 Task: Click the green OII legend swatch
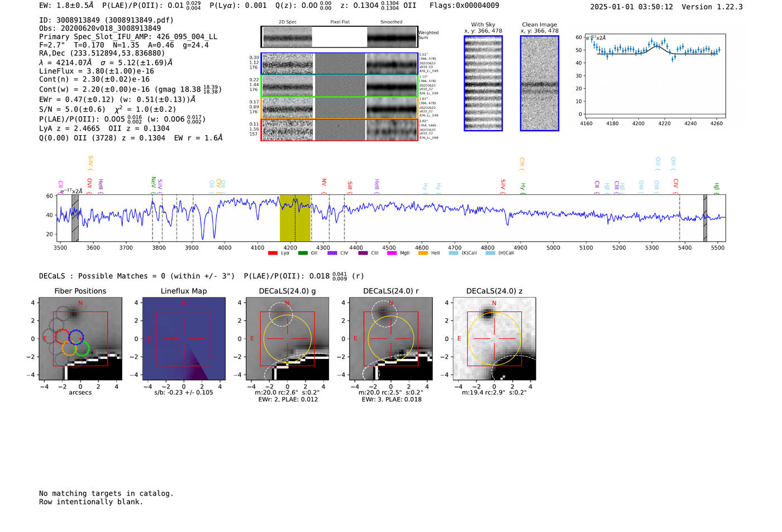click(x=303, y=253)
